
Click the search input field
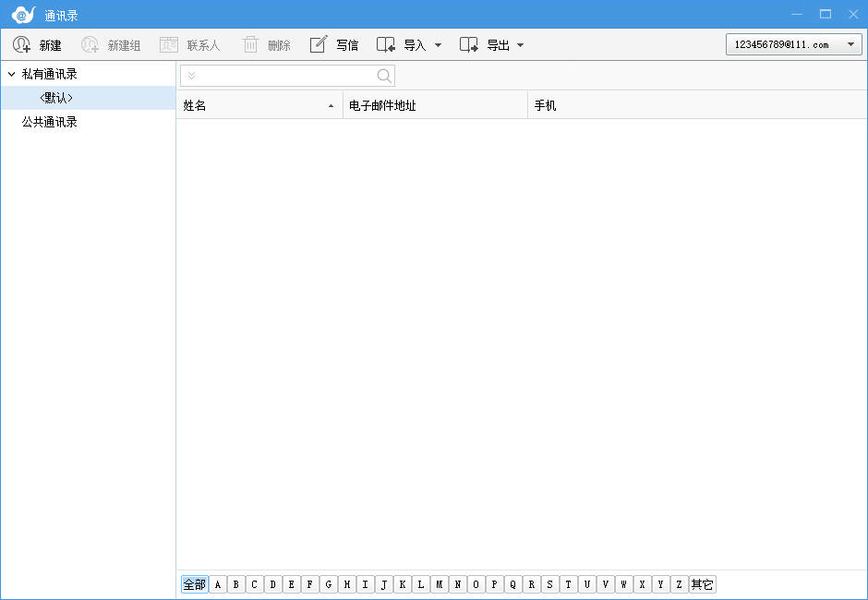coord(285,76)
